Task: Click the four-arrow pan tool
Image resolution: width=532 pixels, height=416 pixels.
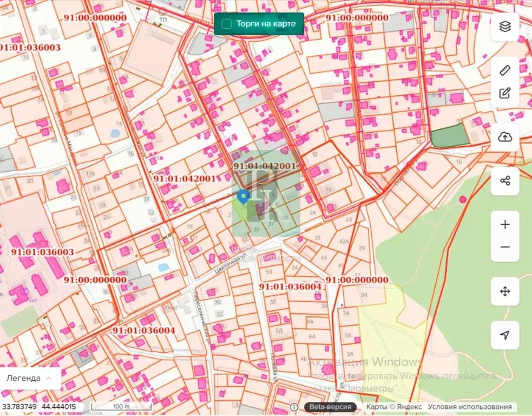Action: click(x=505, y=291)
